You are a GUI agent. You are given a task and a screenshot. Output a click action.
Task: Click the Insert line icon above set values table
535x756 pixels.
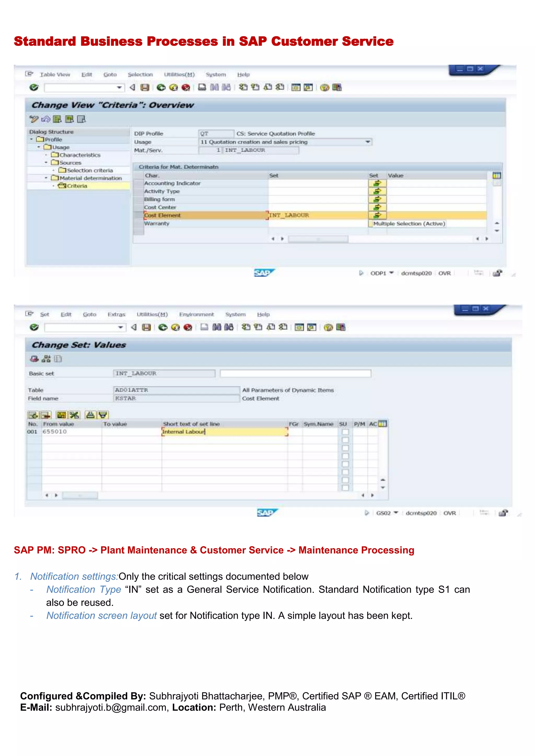pyautogui.click(x=33, y=415)
